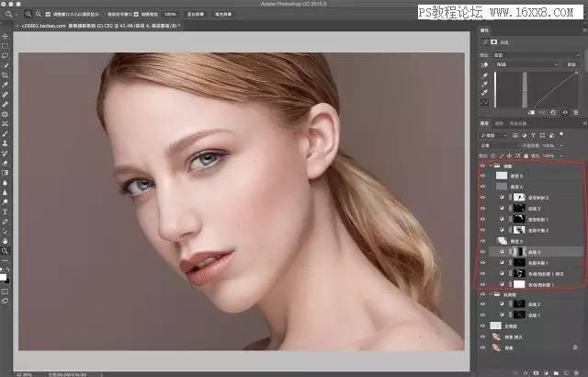Select the Zoom tool in the left toolbar
Viewport: 588px width, 377px height.
click(5, 251)
